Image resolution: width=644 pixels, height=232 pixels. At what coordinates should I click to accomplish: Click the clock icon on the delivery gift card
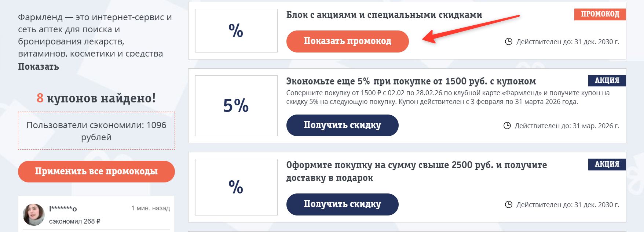(x=509, y=205)
